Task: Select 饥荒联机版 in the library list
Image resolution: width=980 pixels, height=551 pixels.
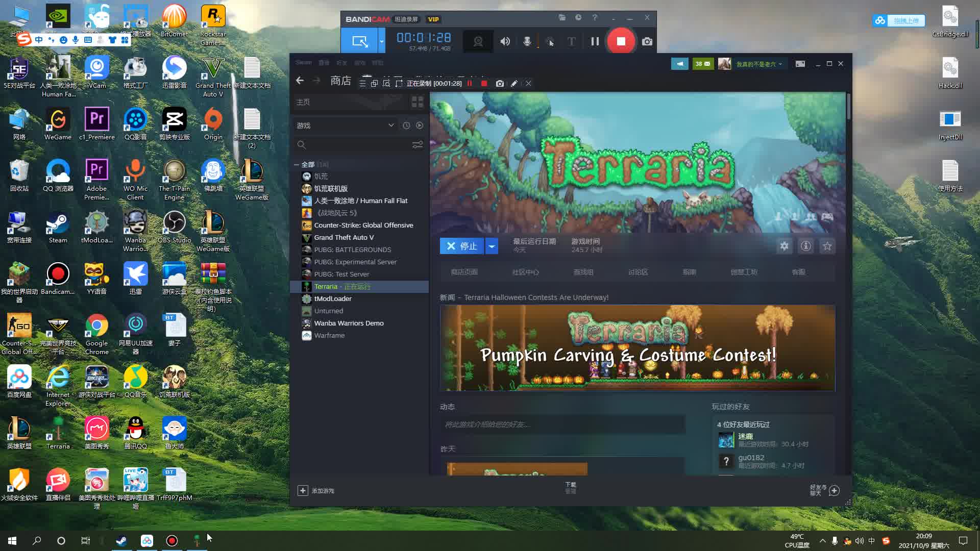Action: 331,189
